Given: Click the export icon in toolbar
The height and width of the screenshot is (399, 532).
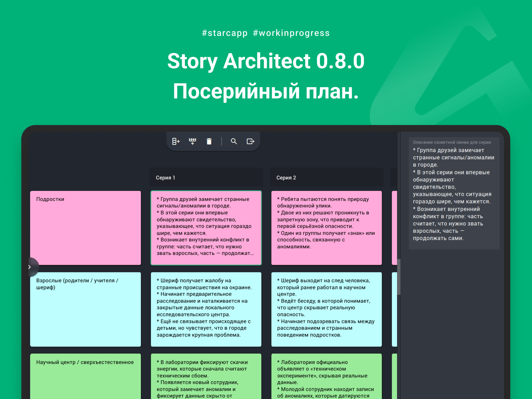Looking at the screenshot, I should point(250,141).
